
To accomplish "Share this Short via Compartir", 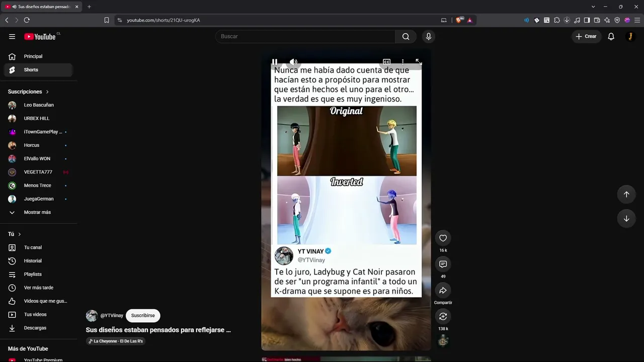I will click(x=443, y=290).
